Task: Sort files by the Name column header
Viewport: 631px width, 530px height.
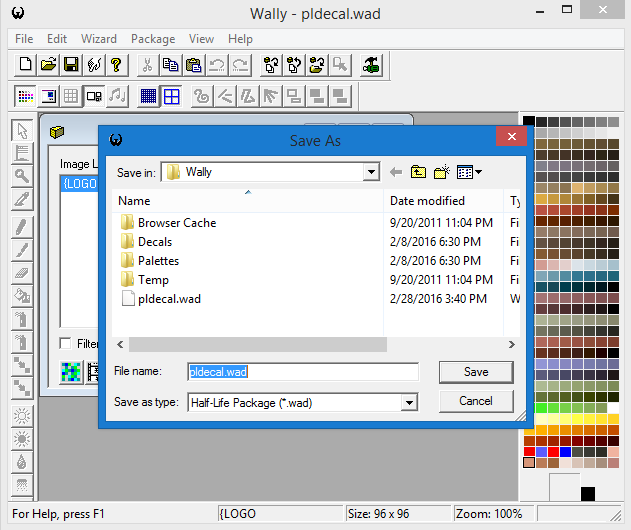Action: coord(247,201)
